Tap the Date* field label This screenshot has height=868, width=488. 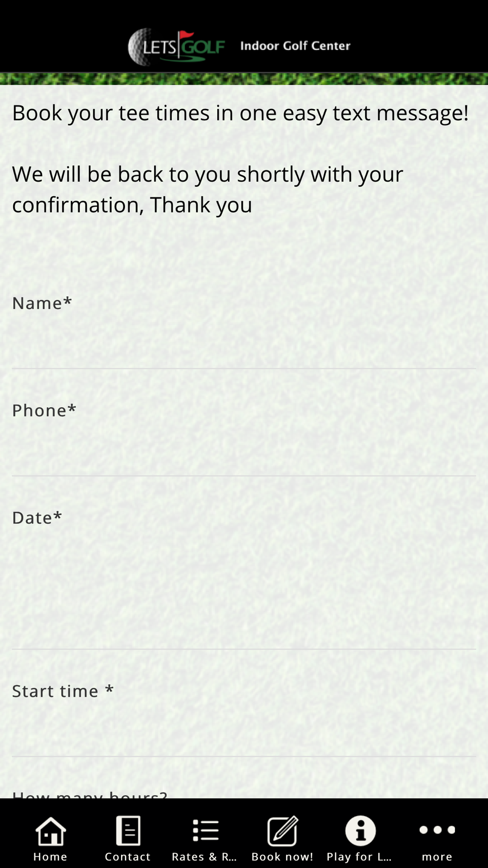coord(37,517)
